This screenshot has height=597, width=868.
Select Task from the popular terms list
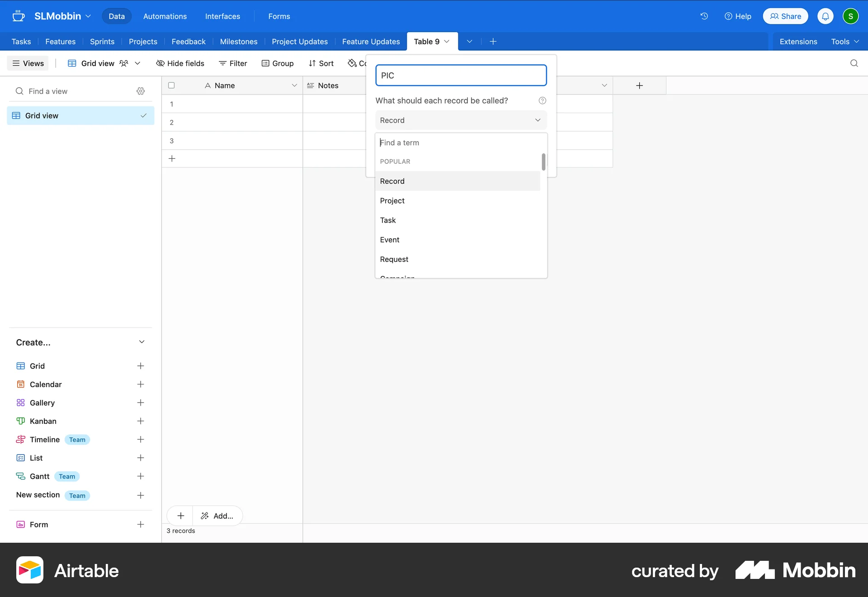click(388, 220)
